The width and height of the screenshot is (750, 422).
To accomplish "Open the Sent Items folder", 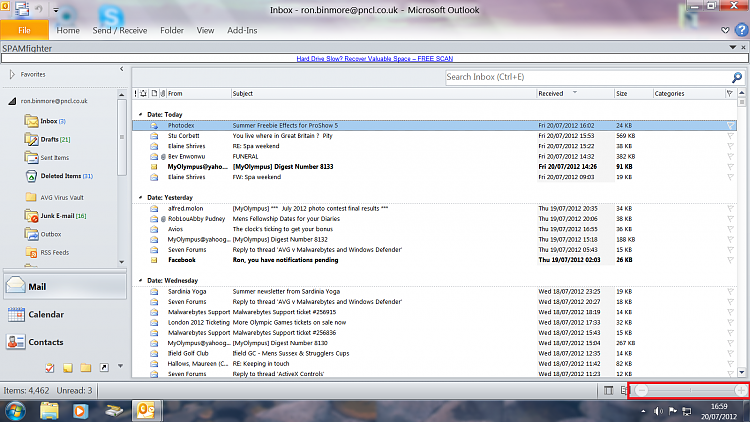I will 46,157.
